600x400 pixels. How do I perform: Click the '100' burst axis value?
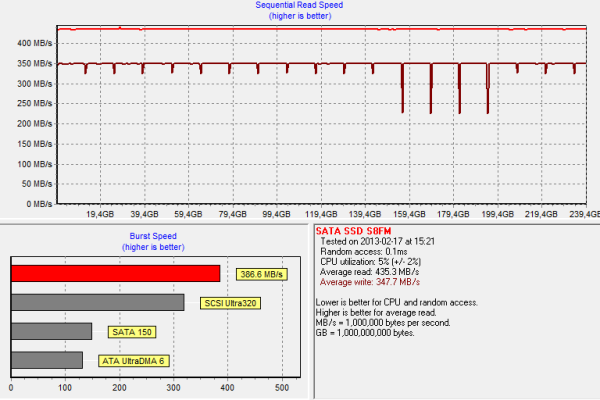[65, 388]
